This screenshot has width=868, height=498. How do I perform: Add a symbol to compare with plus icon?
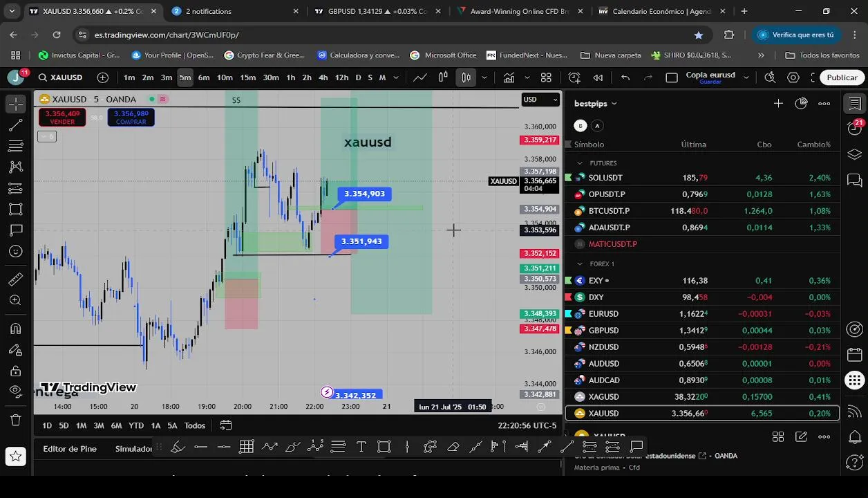103,77
